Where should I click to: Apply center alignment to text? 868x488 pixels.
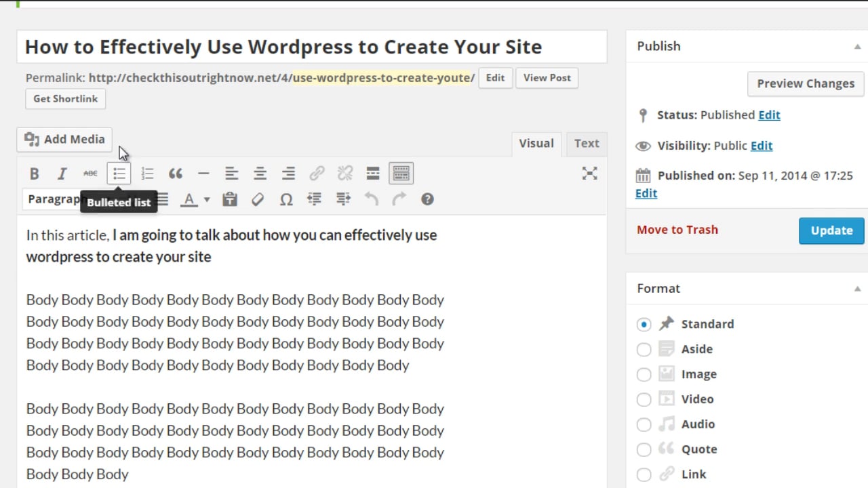click(x=260, y=173)
